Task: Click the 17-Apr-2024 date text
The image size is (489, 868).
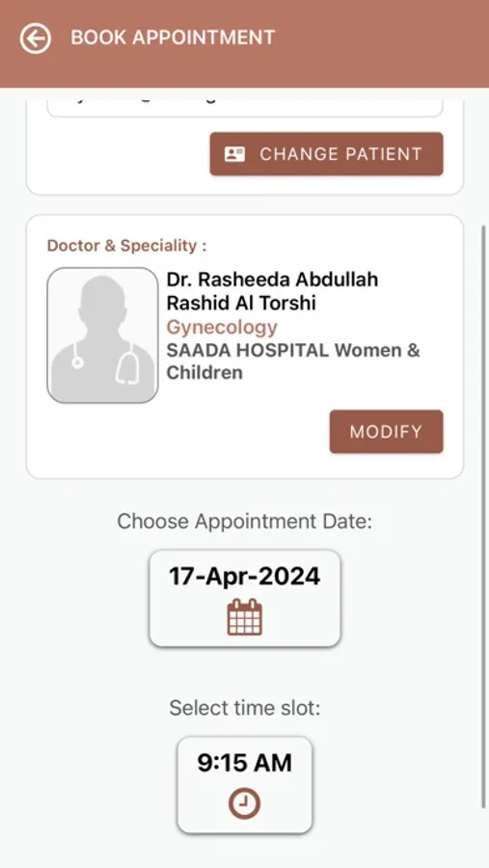Action: coord(245,577)
